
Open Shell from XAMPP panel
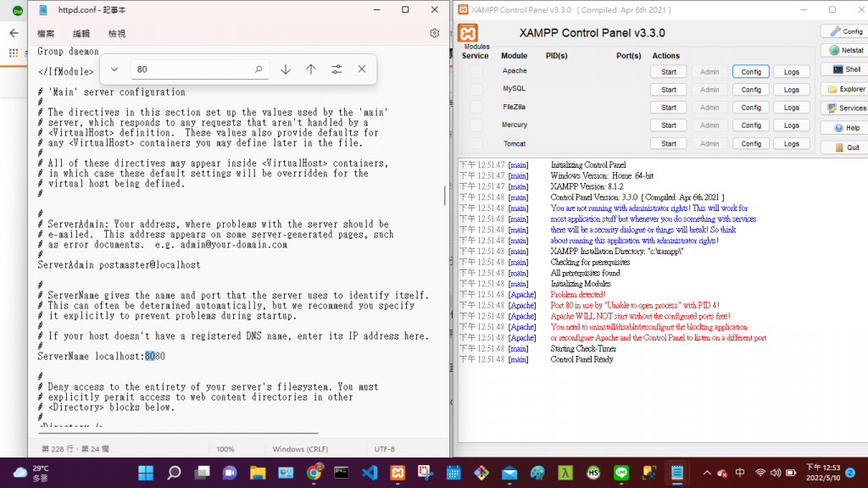845,69
